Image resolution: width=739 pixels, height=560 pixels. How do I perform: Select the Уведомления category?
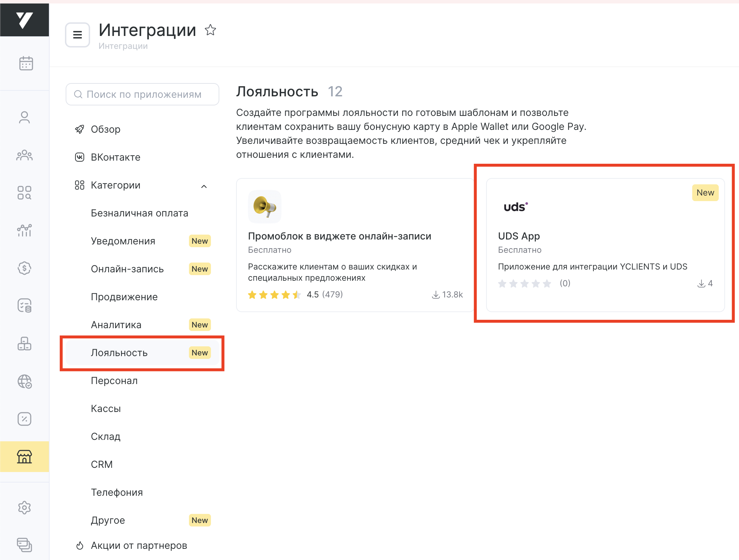[x=123, y=241]
